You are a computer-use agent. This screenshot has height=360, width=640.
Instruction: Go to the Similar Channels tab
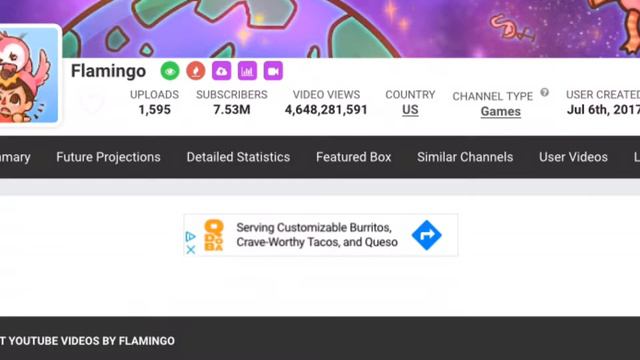tap(465, 157)
